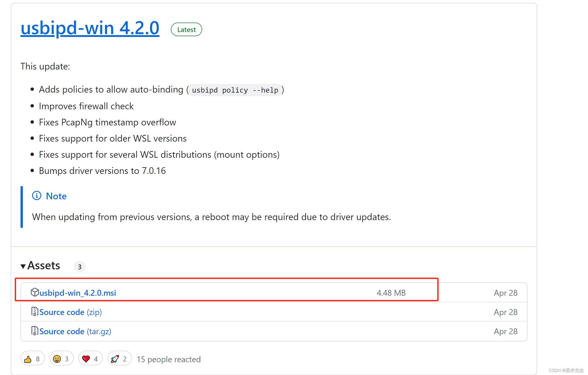Viewport: 588px width, 375px height.
Task: Click the Latest release badge
Action: coord(186,29)
